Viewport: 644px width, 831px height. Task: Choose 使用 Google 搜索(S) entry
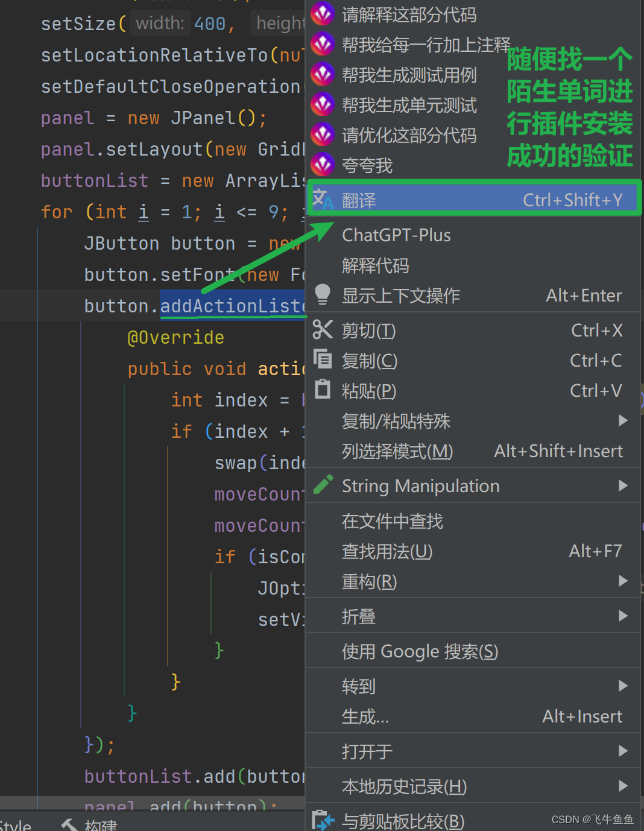click(420, 651)
